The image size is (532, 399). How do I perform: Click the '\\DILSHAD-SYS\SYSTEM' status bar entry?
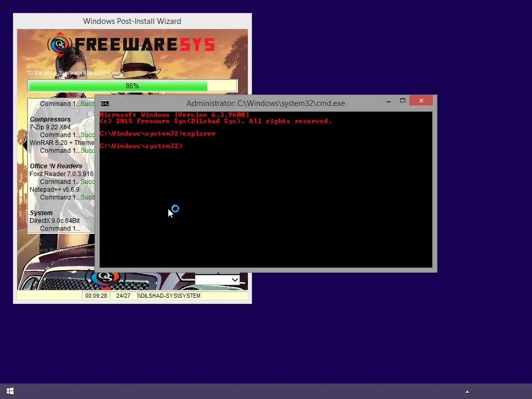point(169,296)
